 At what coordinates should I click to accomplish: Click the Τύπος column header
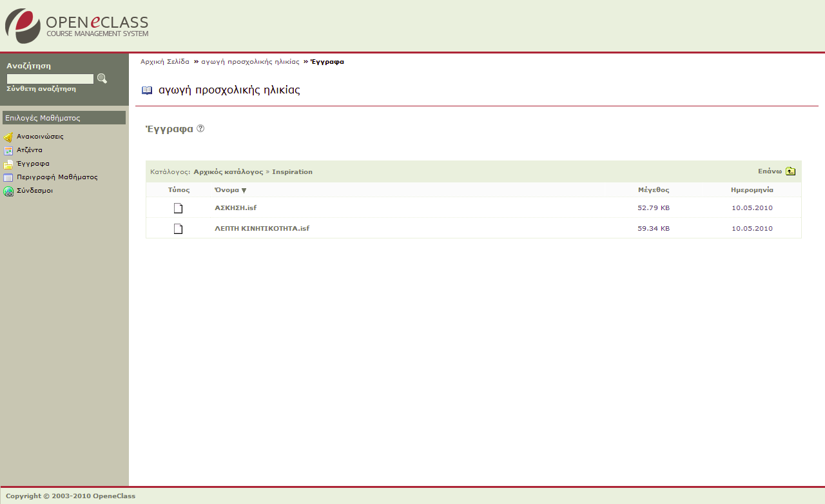click(179, 190)
